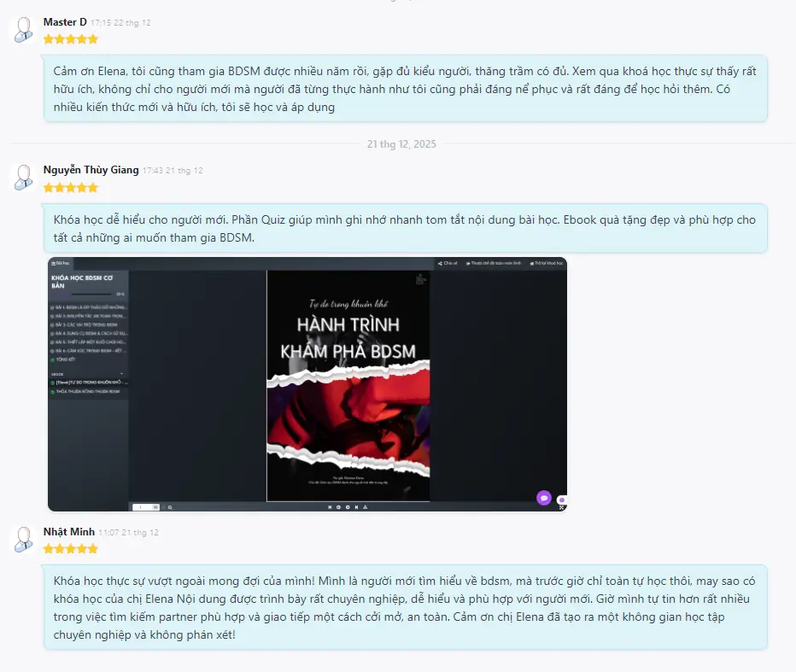Click the 'Đổi học' menu in screenshot header
796x672 pixels.
(61, 264)
